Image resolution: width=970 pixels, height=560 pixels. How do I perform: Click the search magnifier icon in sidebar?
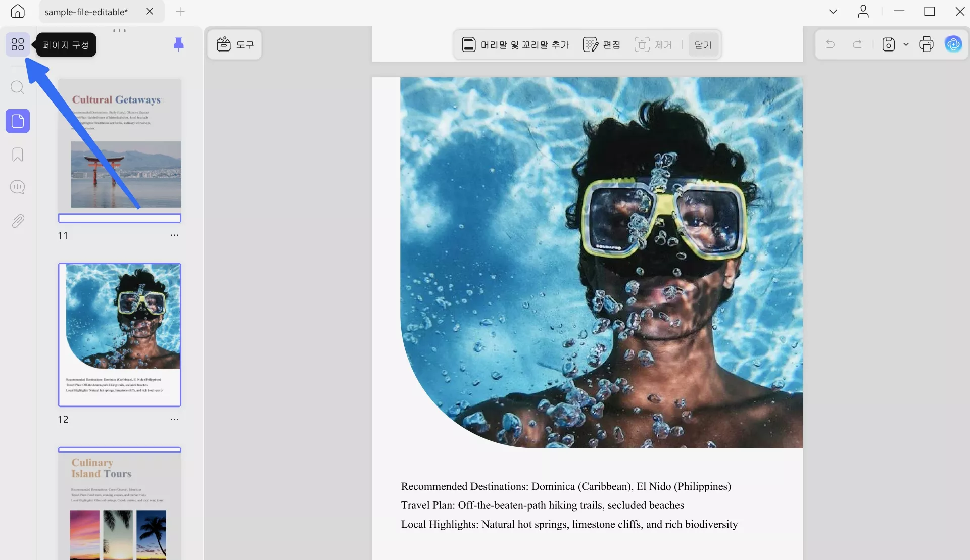click(17, 87)
